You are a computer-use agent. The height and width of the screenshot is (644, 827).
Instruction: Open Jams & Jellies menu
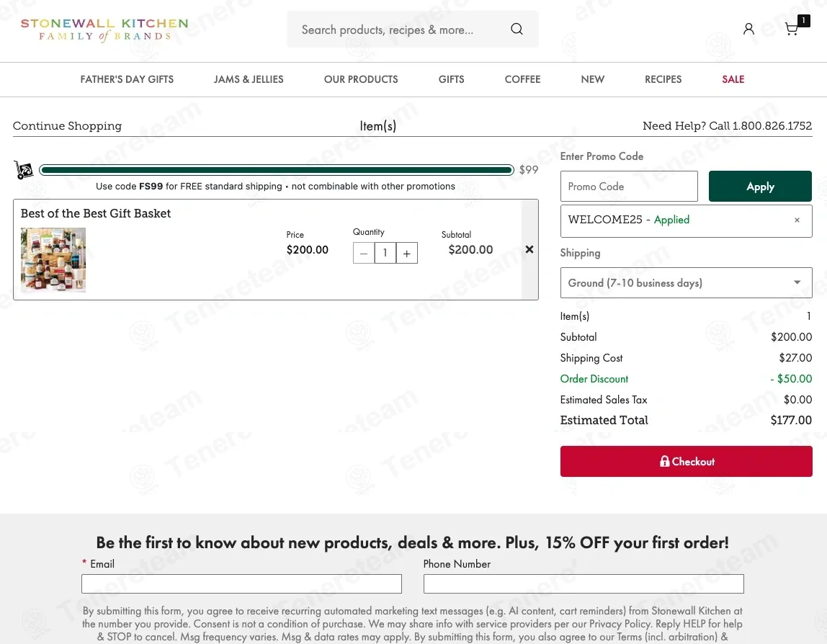coord(249,79)
